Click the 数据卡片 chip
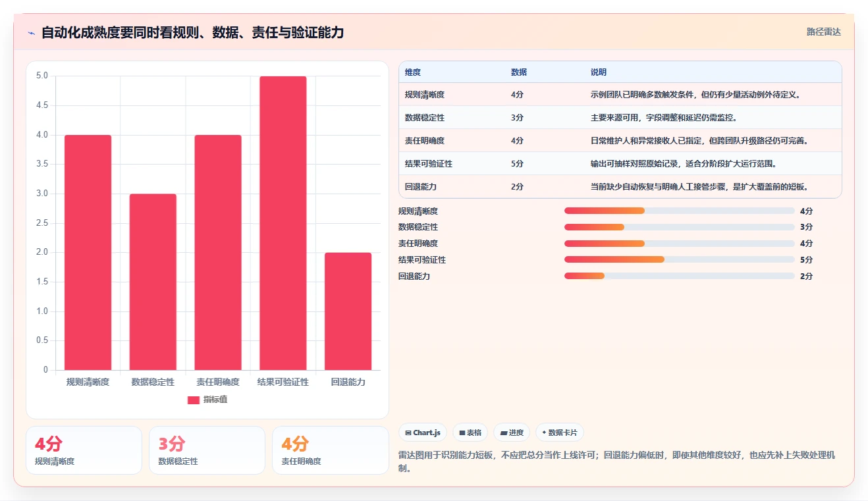Screen dimensions: 868x501 560,433
